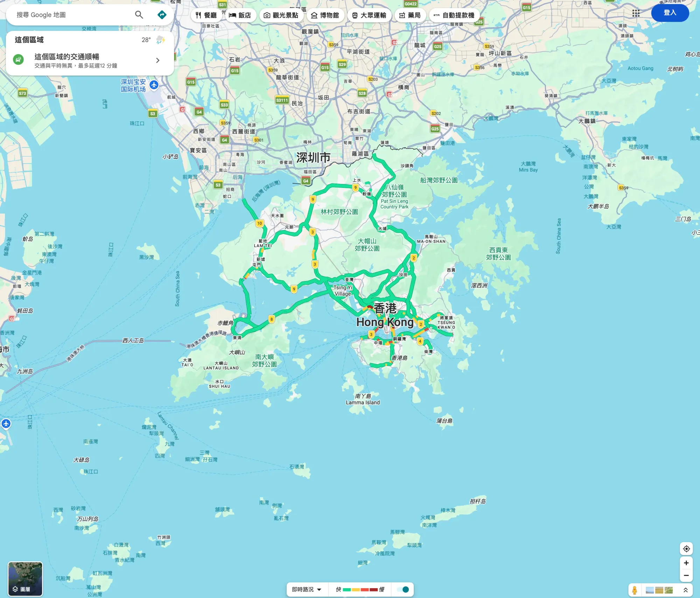The image size is (700, 598).
Task: Turn off the traffic layer toggle
Action: (402, 590)
